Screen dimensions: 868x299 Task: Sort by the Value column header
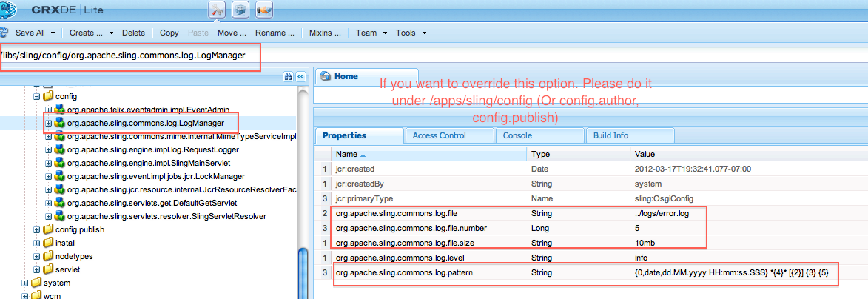click(x=749, y=155)
